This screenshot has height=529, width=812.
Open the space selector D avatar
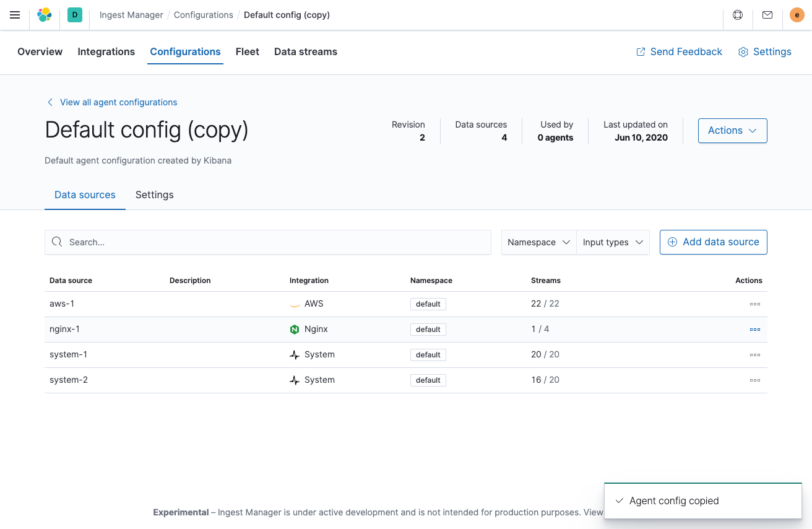click(x=75, y=15)
